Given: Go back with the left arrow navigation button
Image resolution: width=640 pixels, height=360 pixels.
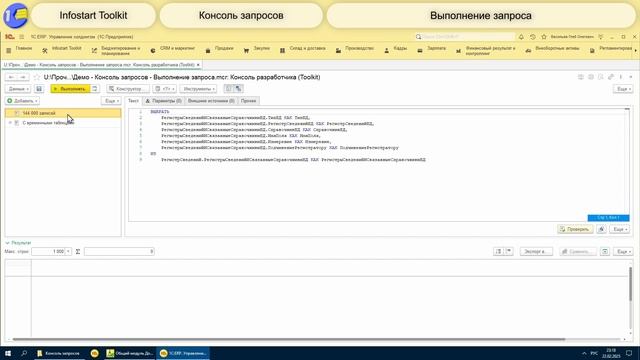Looking at the screenshot, I should click(11, 77).
